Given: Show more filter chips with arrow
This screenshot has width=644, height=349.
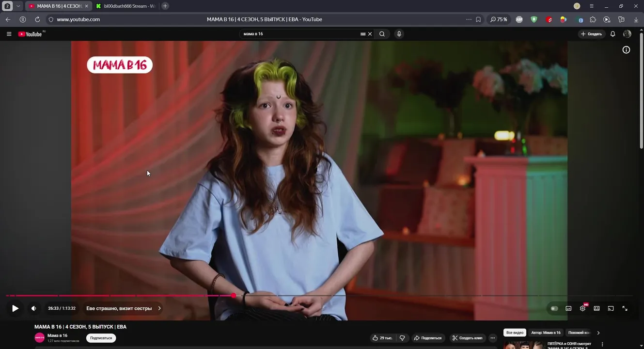Looking at the screenshot, I should [x=598, y=333].
